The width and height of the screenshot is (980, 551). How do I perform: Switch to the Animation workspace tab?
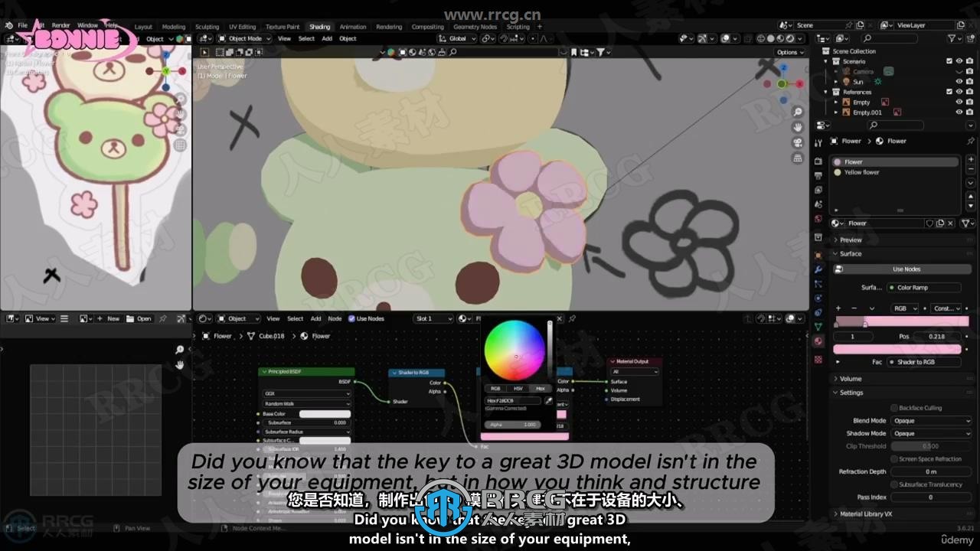point(353,27)
